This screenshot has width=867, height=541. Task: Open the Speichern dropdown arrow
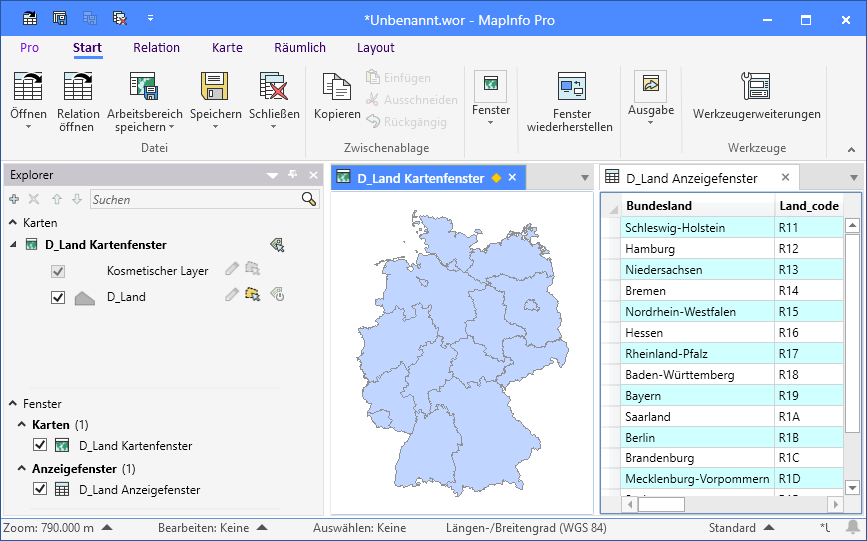(x=215, y=127)
